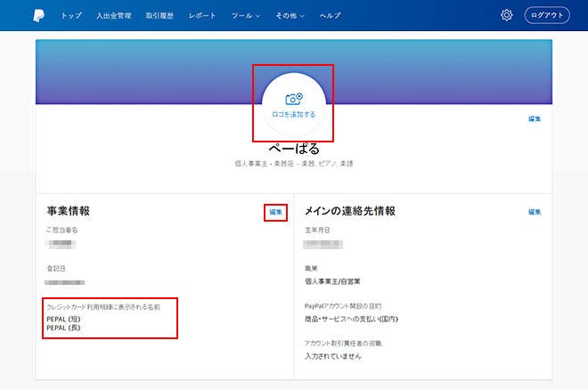The image size is (588, 389).
Task: Click the business name ぺーぱる
Action: [x=293, y=149]
